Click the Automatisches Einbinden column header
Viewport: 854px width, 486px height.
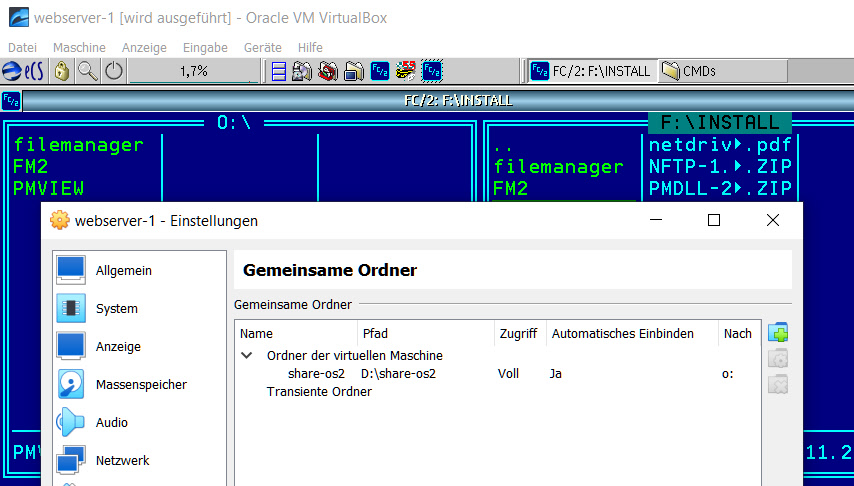(632, 333)
